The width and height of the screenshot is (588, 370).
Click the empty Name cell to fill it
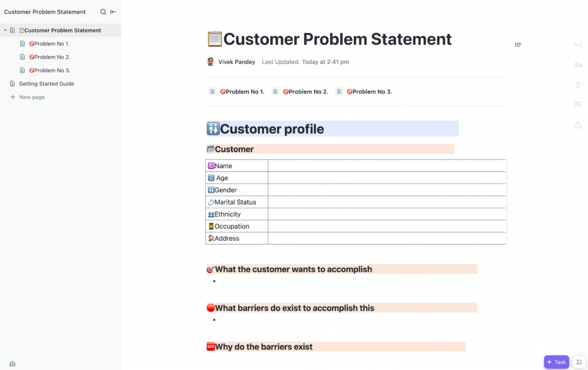[x=387, y=165]
